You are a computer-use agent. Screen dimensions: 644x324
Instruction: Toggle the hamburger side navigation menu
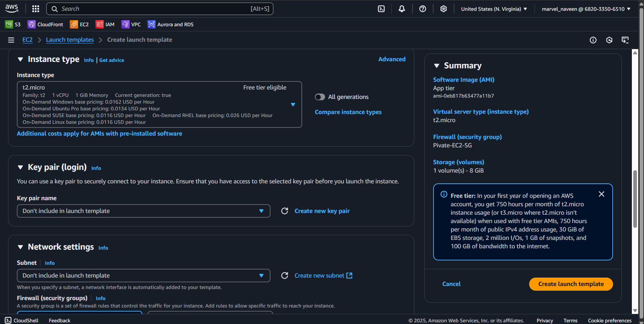(x=11, y=40)
